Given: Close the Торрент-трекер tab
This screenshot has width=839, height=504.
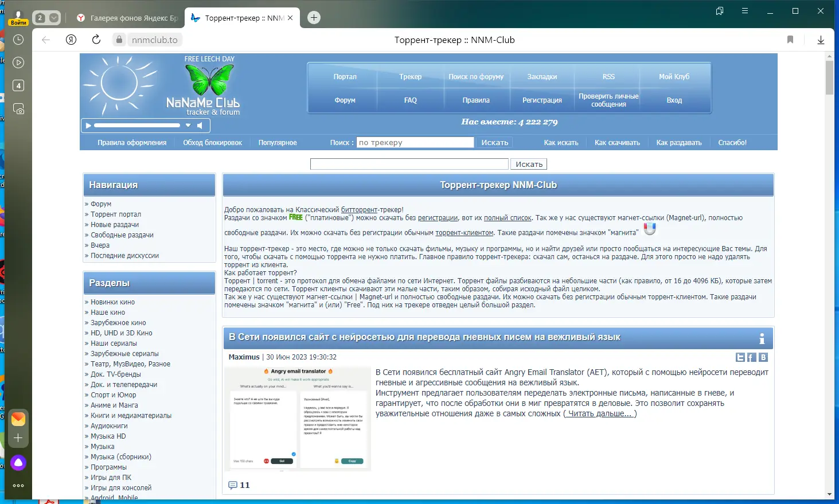Looking at the screenshot, I should (290, 18).
